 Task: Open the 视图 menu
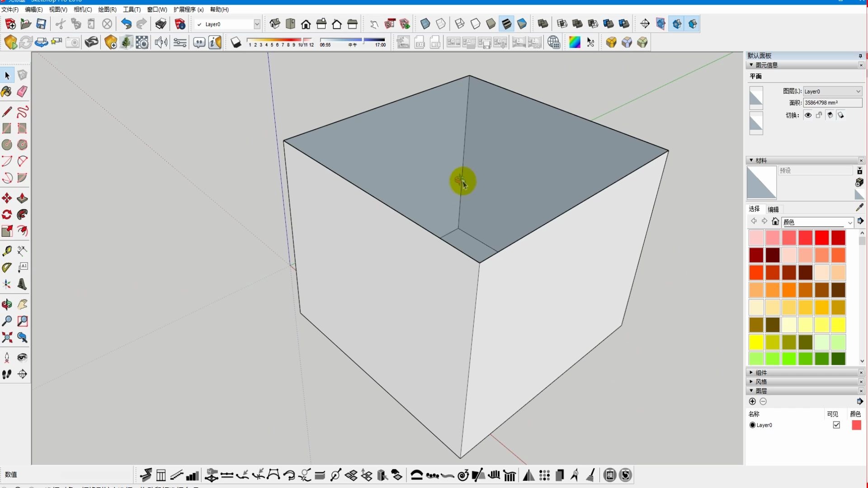tap(57, 9)
